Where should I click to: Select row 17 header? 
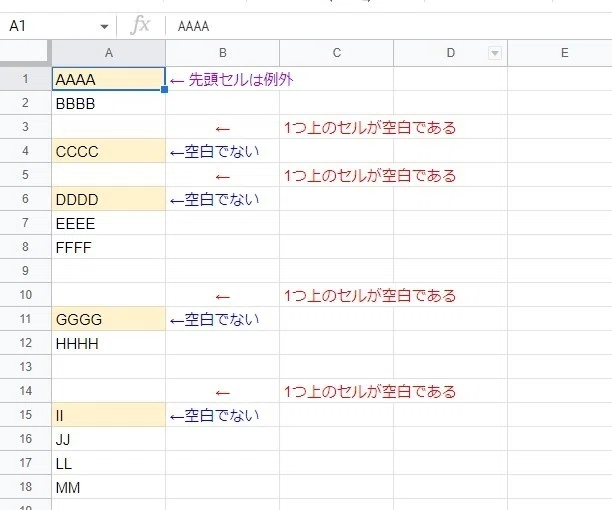click(x=25, y=463)
